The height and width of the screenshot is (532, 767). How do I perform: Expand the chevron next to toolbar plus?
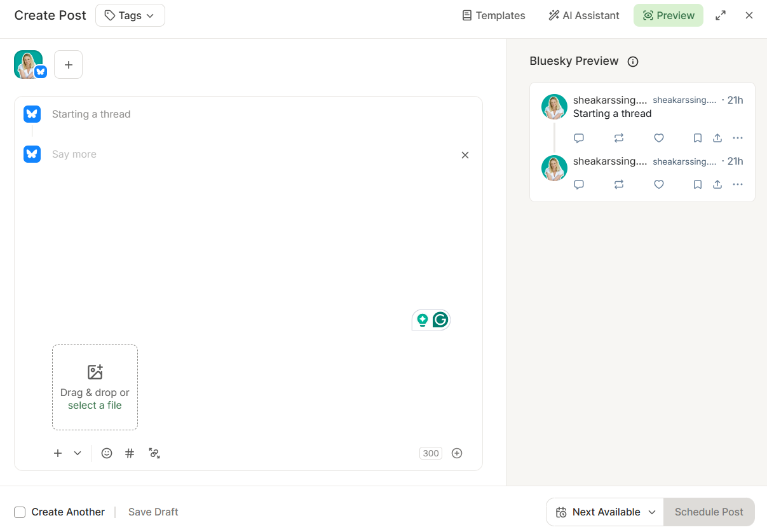click(78, 453)
